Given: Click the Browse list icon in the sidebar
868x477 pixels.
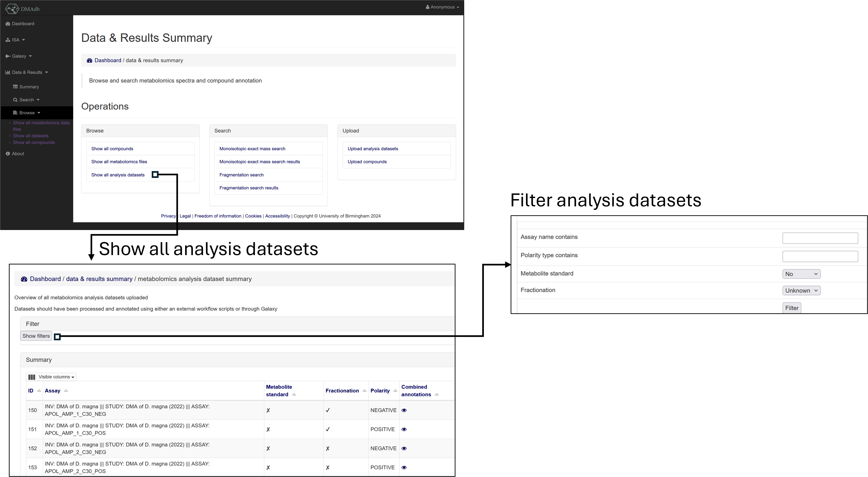Looking at the screenshot, I should (15, 112).
